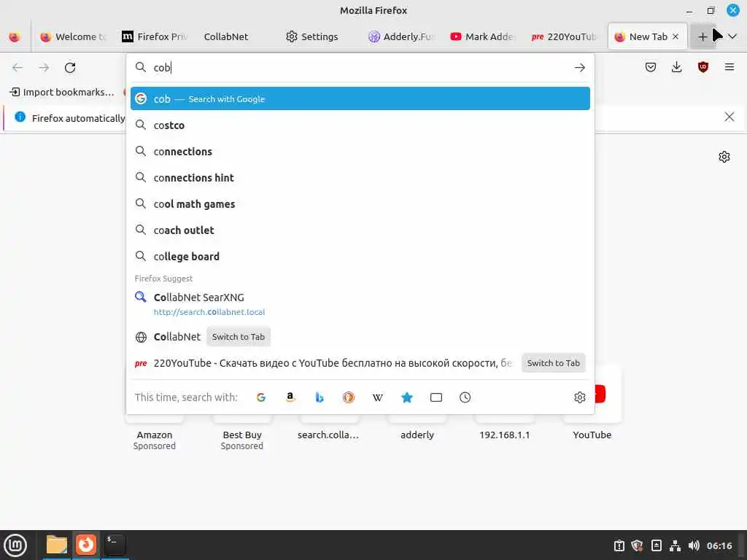Image resolution: width=747 pixels, height=560 pixels.
Task: Open search settings gear in dropdown
Action: 579,397
